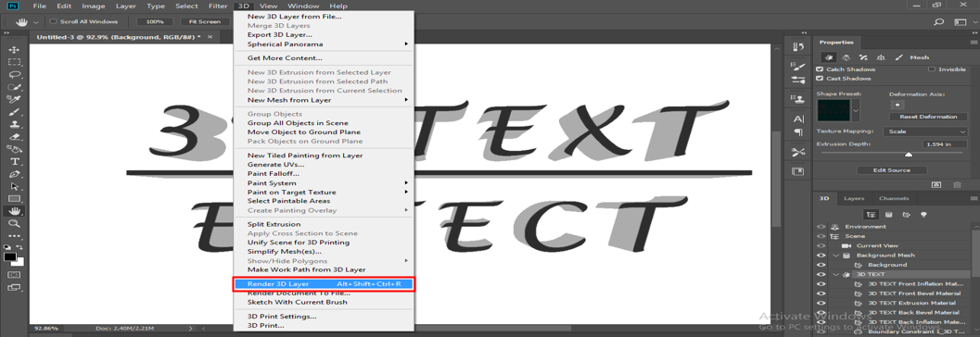Screen dimensions: 980x337
Task: Select the Quick Selection tool
Action: click(x=15, y=87)
